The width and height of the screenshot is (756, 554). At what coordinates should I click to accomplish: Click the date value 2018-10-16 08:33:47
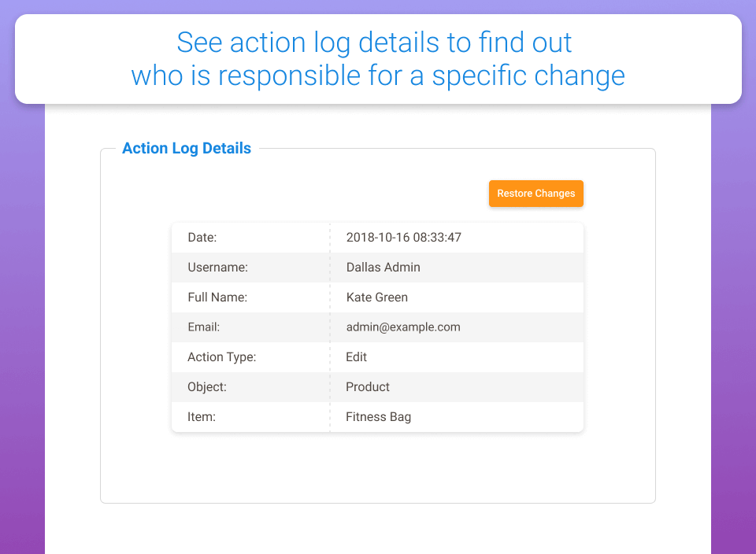(x=403, y=237)
